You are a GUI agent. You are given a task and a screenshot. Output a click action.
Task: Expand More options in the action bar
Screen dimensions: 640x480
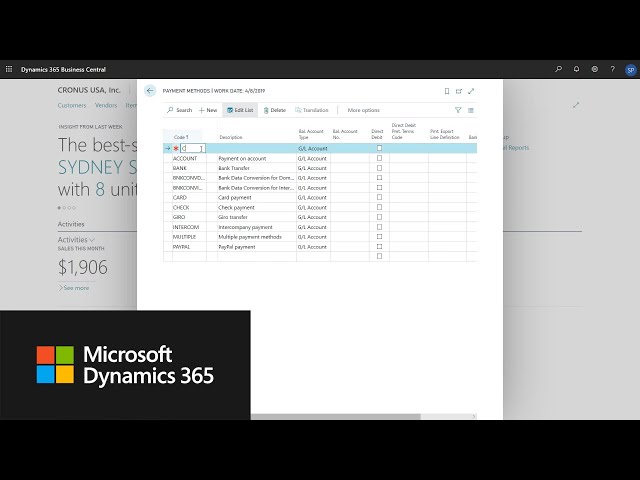[x=363, y=110]
